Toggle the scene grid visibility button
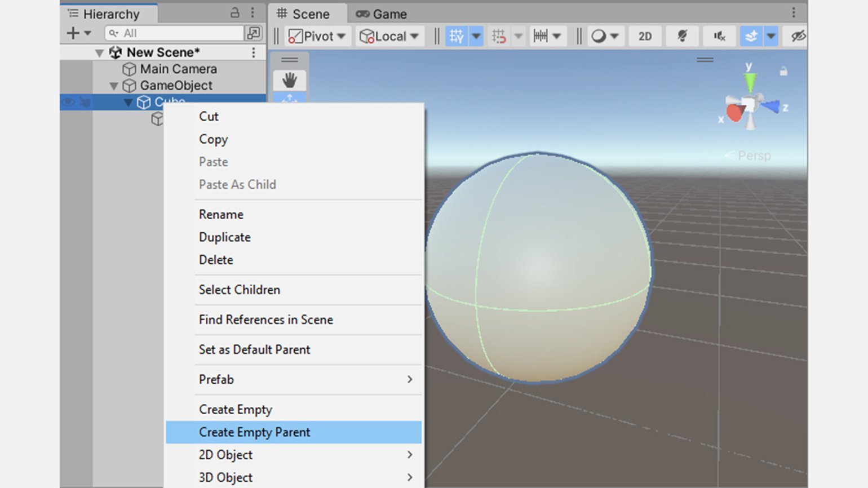 pyautogui.click(x=456, y=36)
